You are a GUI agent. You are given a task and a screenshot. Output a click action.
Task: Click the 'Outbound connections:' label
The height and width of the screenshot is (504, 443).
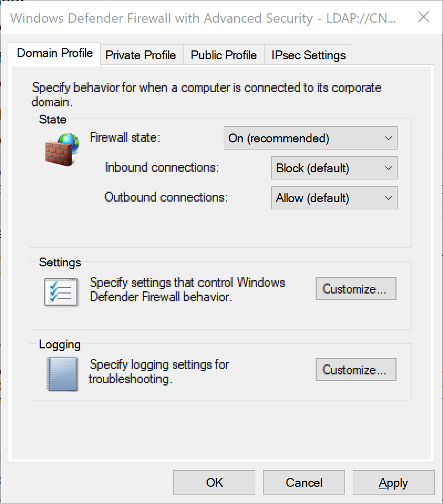coord(166,197)
